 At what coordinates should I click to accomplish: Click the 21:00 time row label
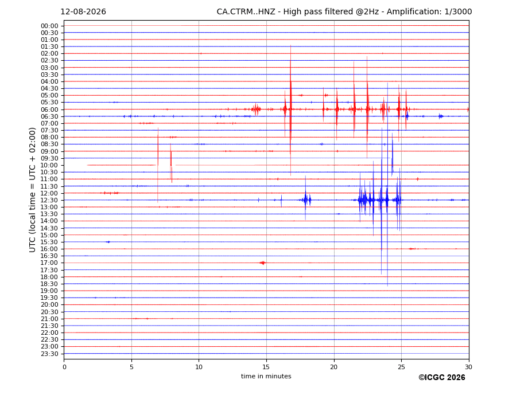tap(49, 319)
